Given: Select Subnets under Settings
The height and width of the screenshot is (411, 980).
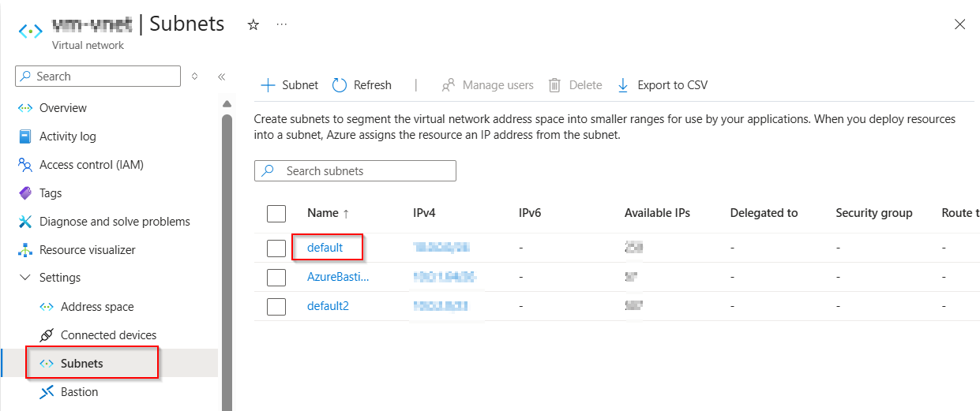Looking at the screenshot, I should [82, 364].
